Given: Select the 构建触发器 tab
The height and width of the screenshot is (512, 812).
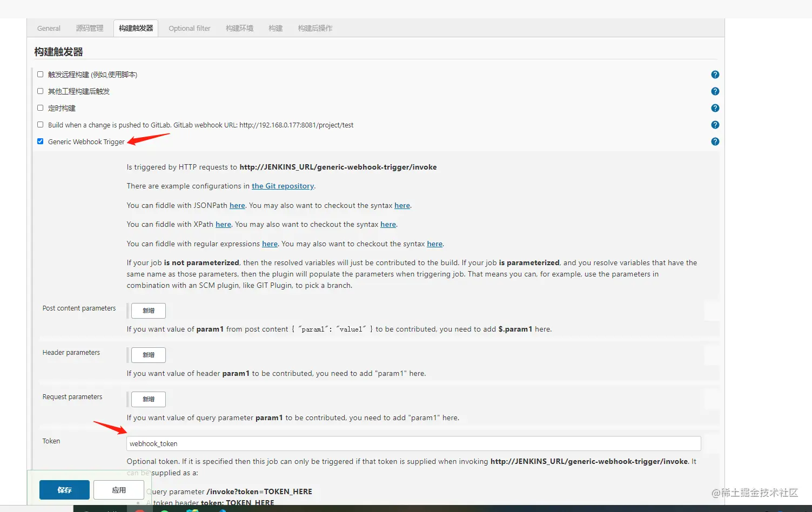Looking at the screenshot, I should 136,28.
